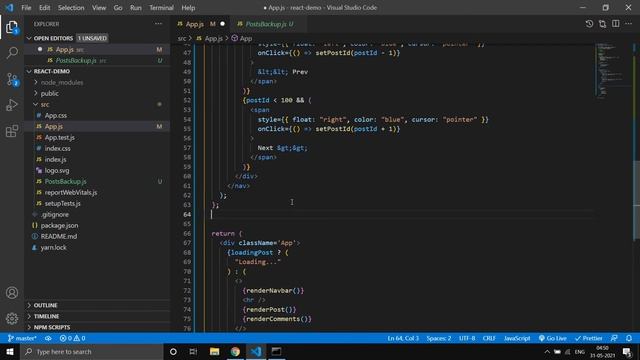The width and height of the screenshot is (640, 360).
Task: Open the Extensions view
Action: pos(12,131)
